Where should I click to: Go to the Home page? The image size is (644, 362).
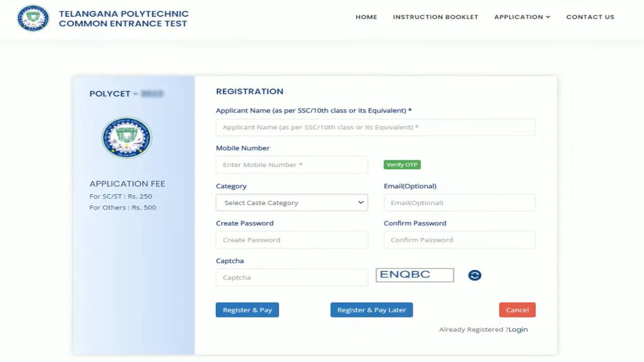coord(366,17)
